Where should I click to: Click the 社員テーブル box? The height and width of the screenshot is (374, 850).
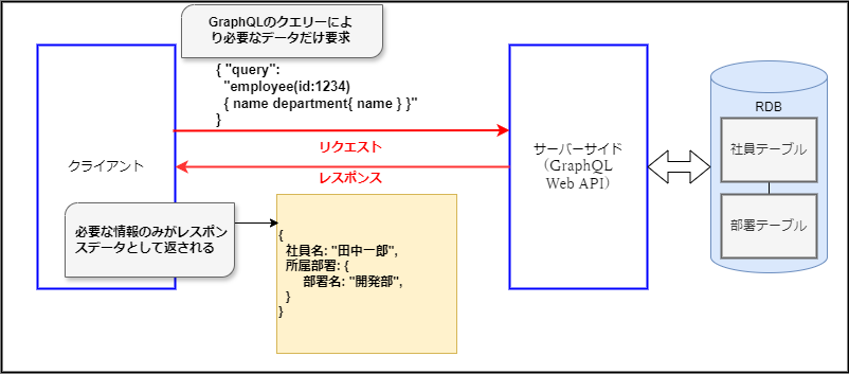(x=769, y=149)
